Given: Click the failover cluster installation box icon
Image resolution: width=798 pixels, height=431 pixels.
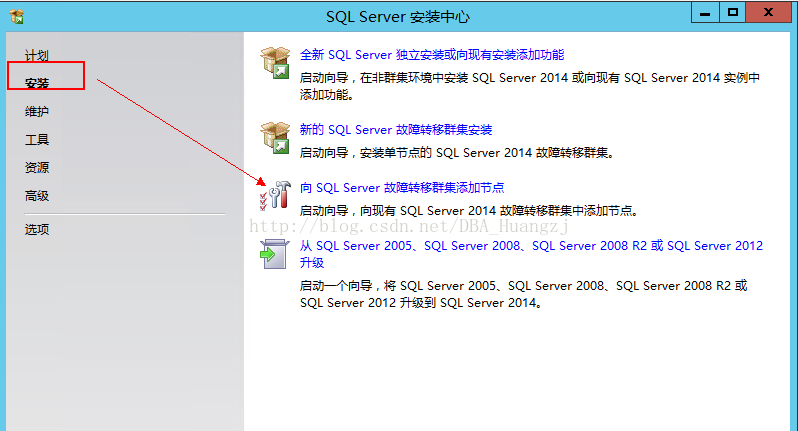Looking at the screenshot, I should click(275, 137).
